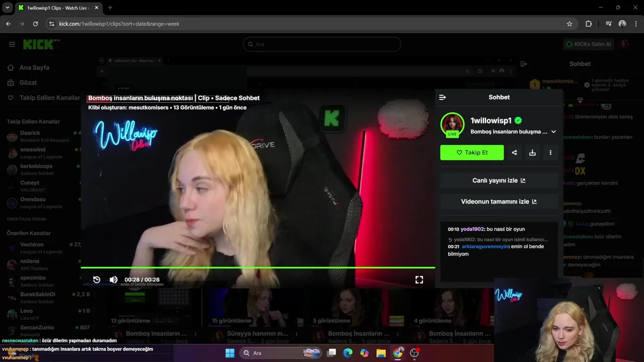Share the clip using the share icon
This screenshot has height=362, width=644.
tap(514, 153)
